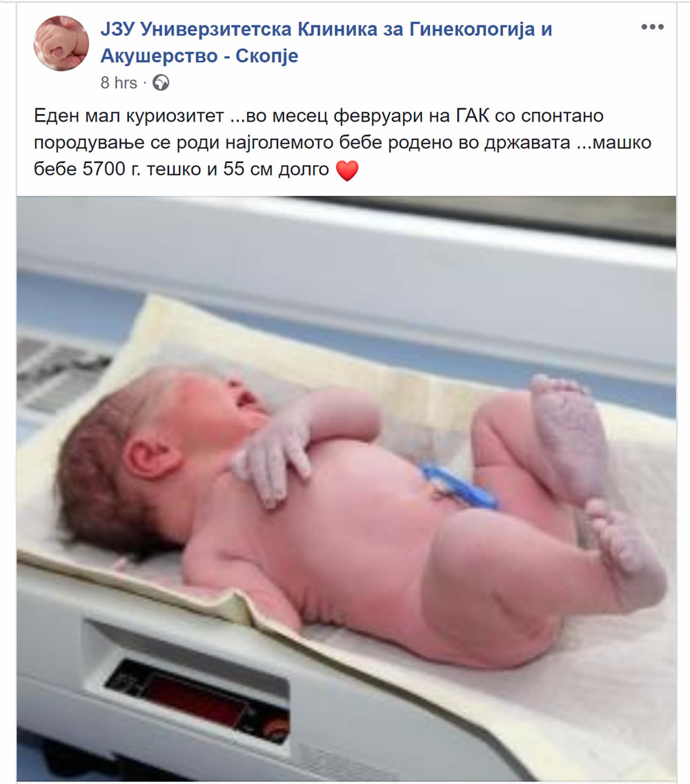Open the 8 hrs timestamp link
The image size is (690, 784).
coord(119,83)
